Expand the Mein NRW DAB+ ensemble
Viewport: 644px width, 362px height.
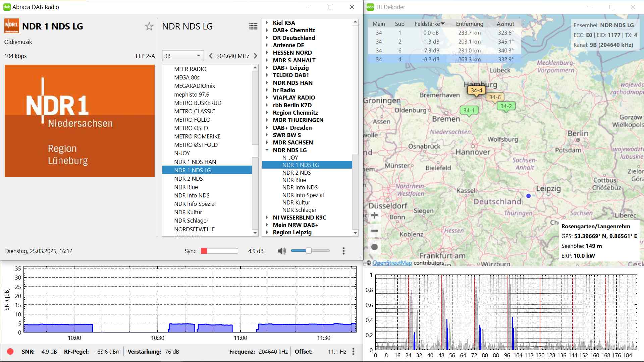[x=267, y=225]
